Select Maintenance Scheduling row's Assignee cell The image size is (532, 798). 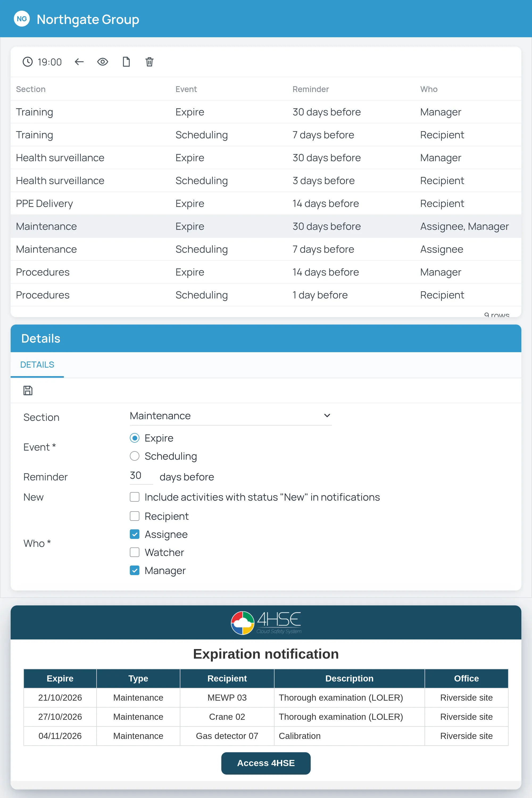pos(441,250)
